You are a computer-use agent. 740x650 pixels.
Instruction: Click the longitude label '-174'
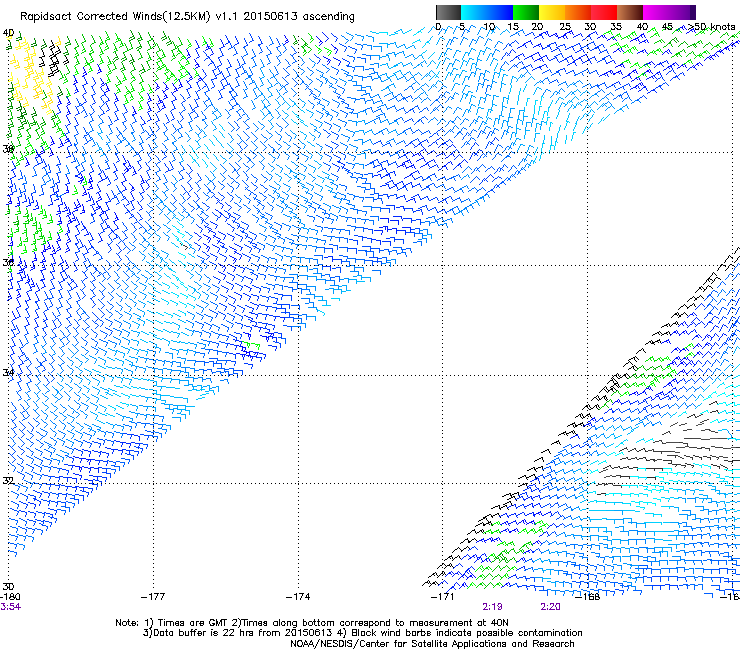[x=298, y=597]
